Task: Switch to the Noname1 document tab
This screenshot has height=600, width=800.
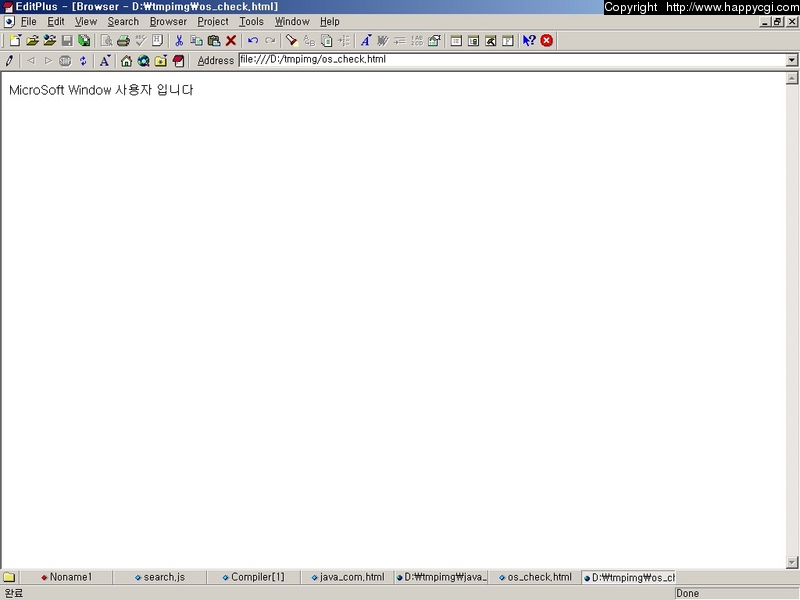Action: [66, 577]
